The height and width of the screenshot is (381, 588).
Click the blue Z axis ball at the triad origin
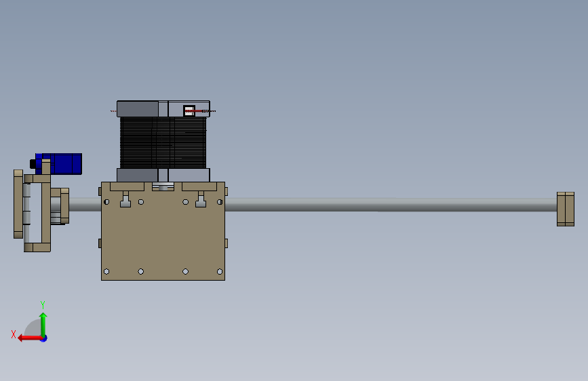44,338
